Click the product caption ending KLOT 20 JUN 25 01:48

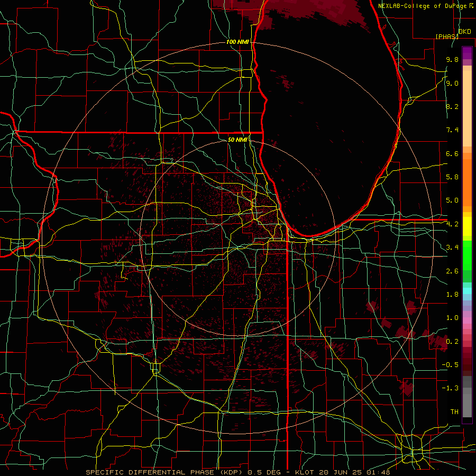[x=237, y=472]
